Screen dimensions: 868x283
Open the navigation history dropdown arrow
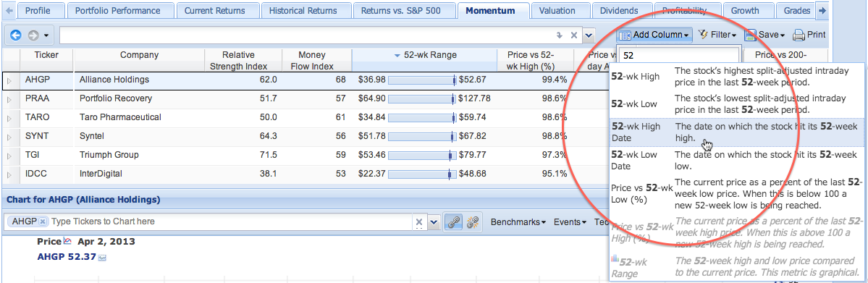(46, 36)
